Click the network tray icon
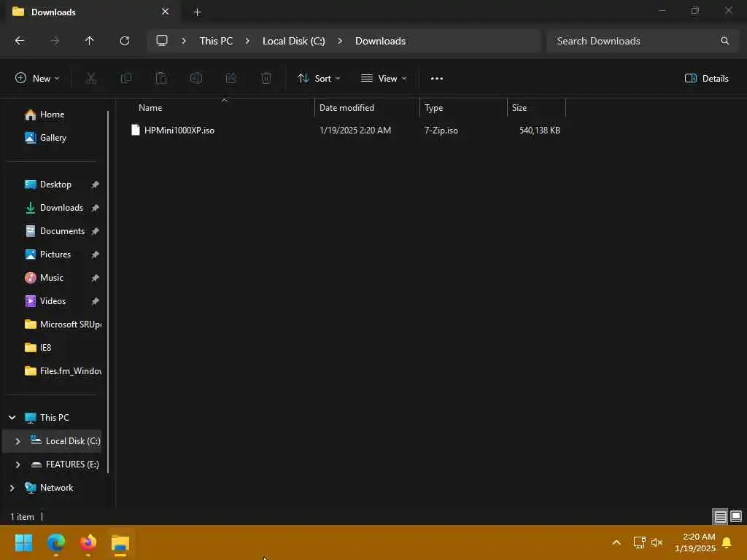Viewport: 747px width, 560px height. click(x=639, y=542)
